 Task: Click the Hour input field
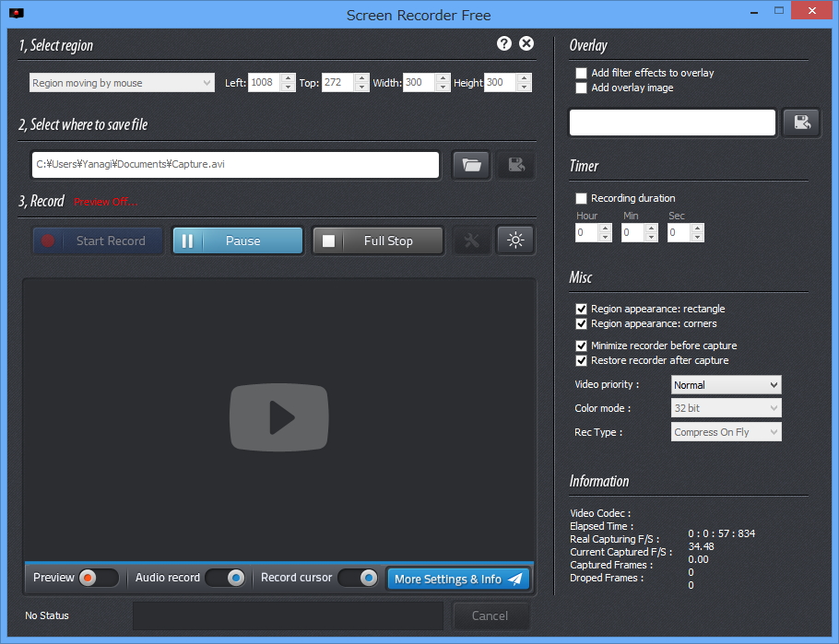tap(587, 233)
